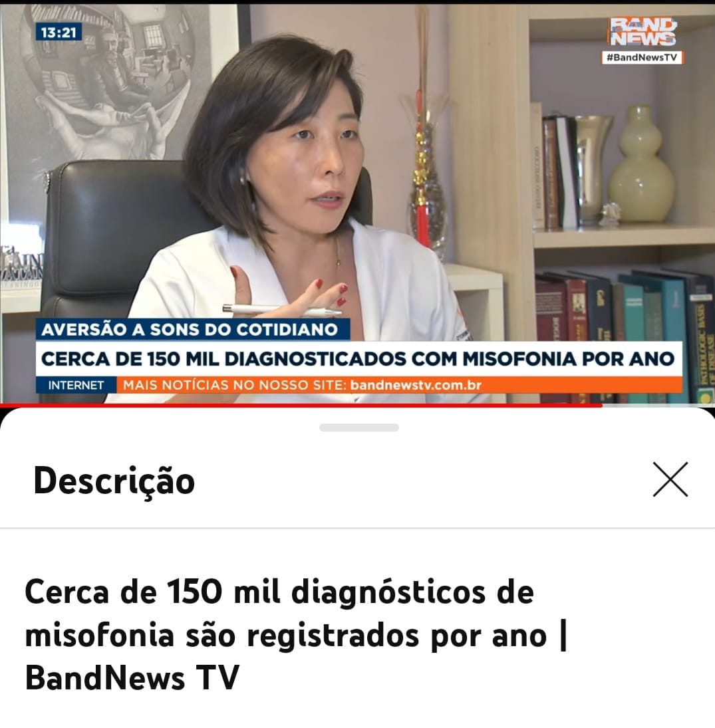The width and height of the screenshot is (715, 728).
Task: Tap the row of books on lower shelf
Action: tap(625, 334)
